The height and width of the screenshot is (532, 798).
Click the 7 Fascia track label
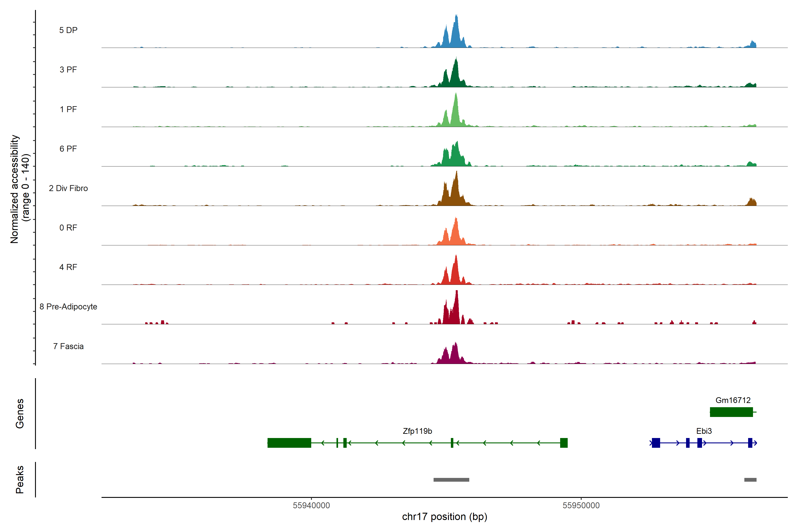click(68, 346)
